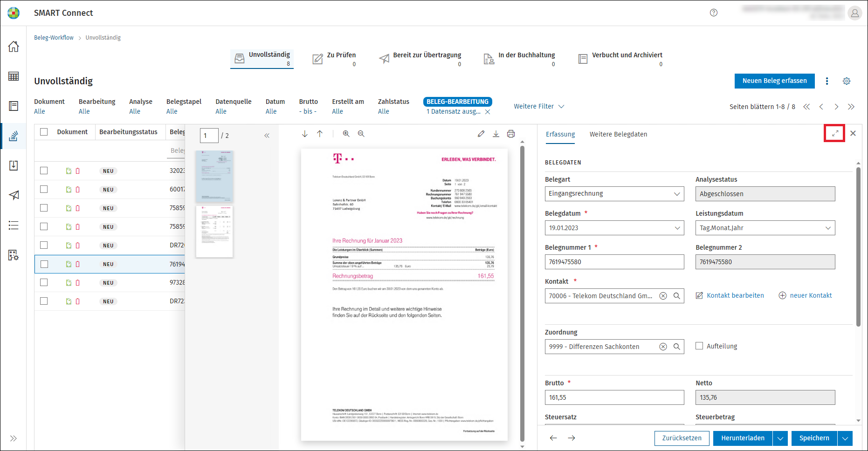Image resolution: width=868 pixels, height=451 pixels.
Task: Open the home icon in sidebar
Action: tap(14, 47)
